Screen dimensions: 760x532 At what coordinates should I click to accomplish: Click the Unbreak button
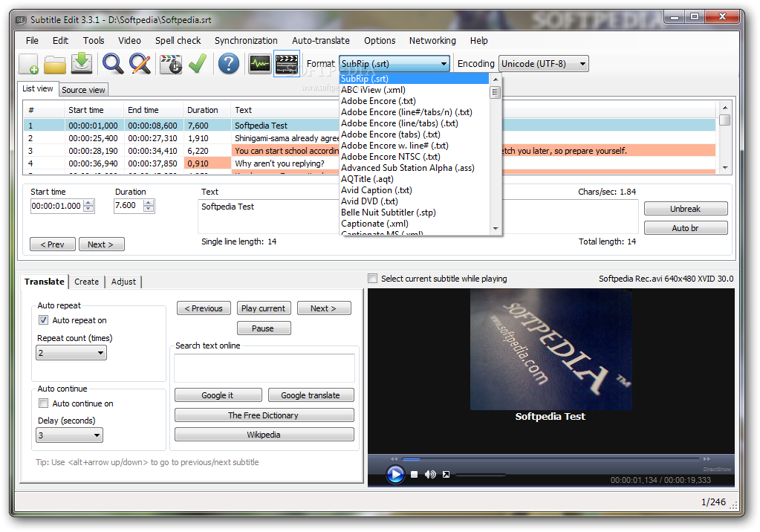click(x=686, y=209)
